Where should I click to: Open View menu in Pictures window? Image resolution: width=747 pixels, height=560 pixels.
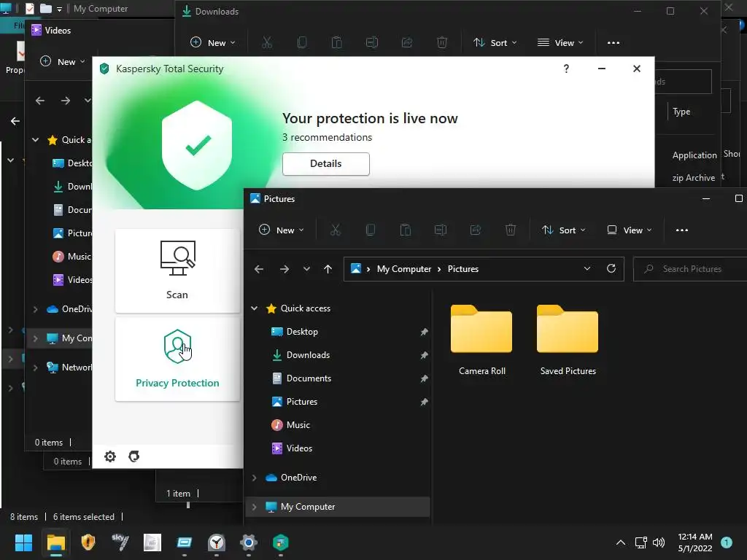point(630,230)
